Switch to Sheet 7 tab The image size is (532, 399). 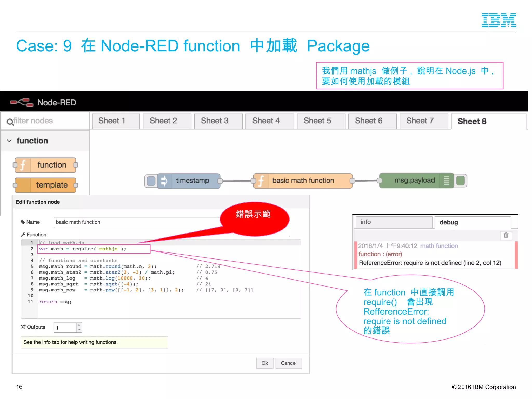pyautogui.click(x=424, y=121)
